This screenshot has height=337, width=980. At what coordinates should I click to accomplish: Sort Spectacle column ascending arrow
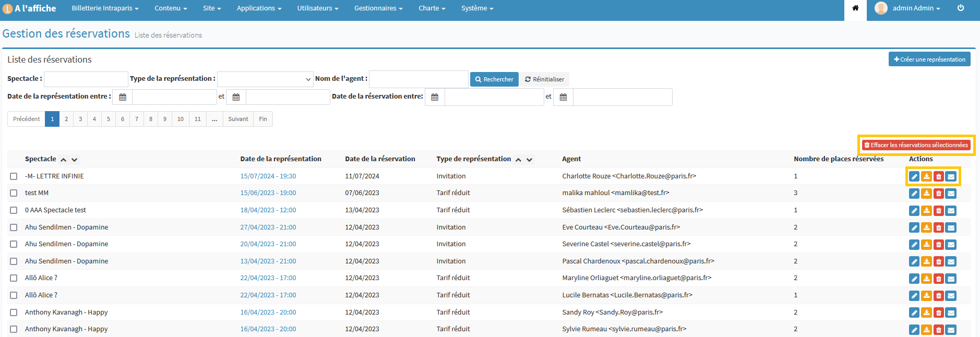[x=64, y=160]
